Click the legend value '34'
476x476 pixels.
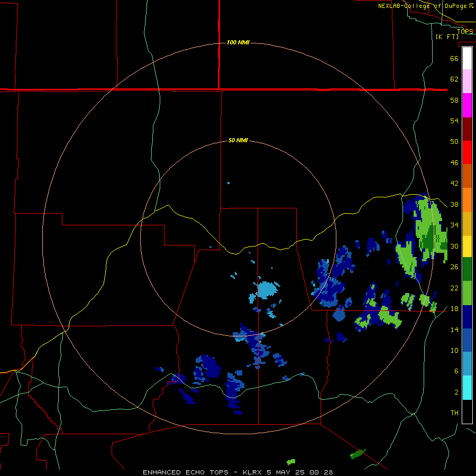click(x=454, y=225)
